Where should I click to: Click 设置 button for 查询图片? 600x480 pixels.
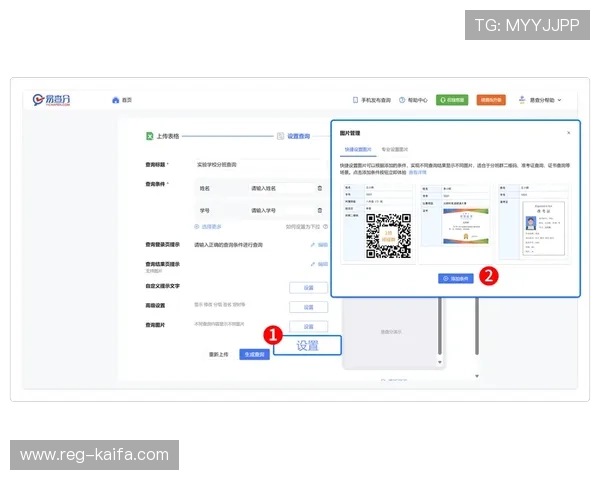click(x=308, y=326)
